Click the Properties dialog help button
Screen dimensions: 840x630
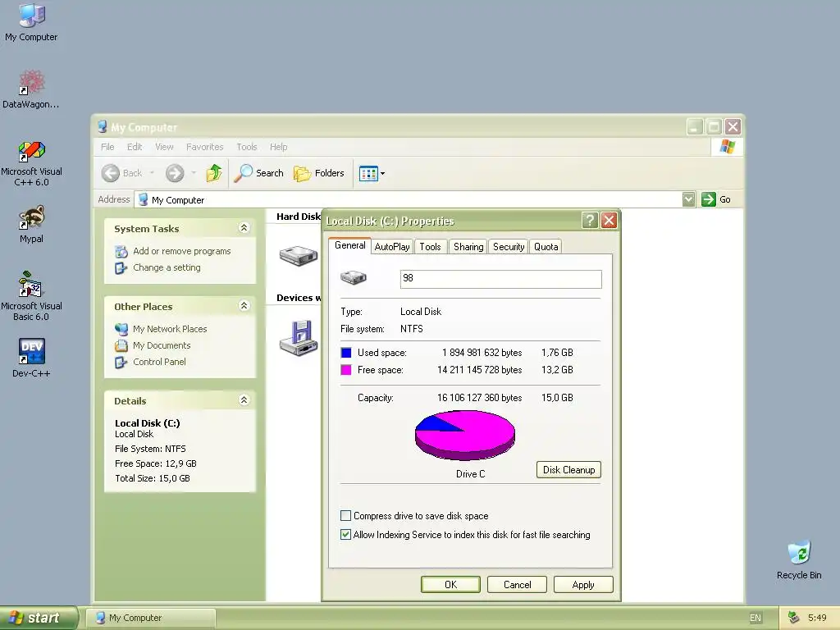[x=590, y=220]
